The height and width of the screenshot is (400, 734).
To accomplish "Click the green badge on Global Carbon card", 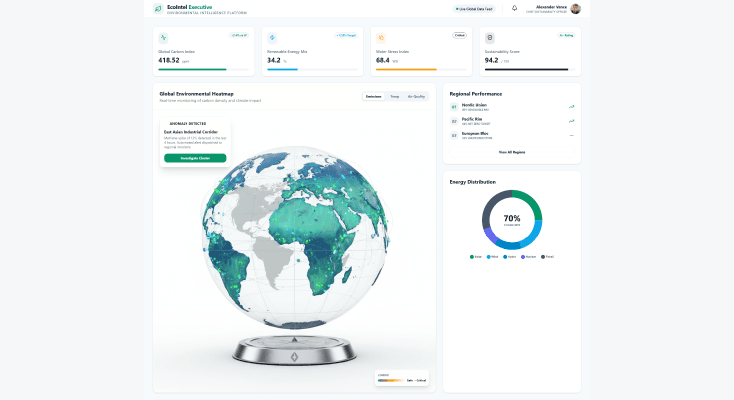I will pyautogui.click(x=239, y=35).
